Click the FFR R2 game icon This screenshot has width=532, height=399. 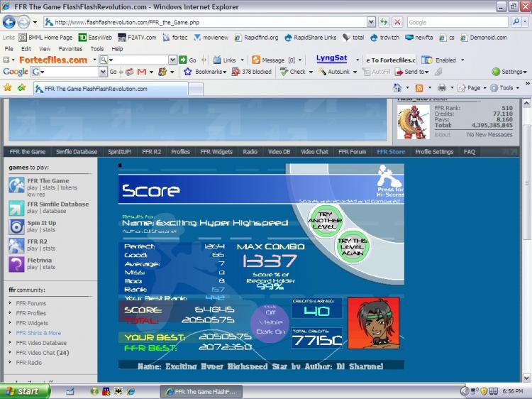pyautogui.click(x=16, y=246)
